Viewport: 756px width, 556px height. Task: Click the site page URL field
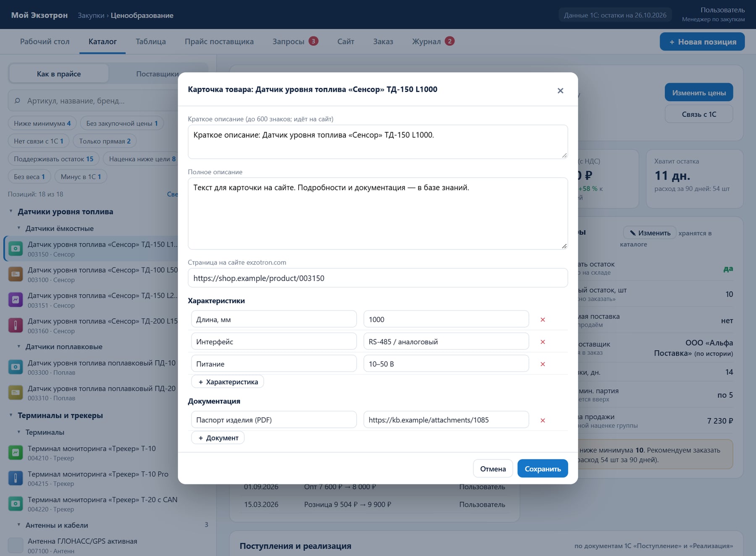(378, 278)
